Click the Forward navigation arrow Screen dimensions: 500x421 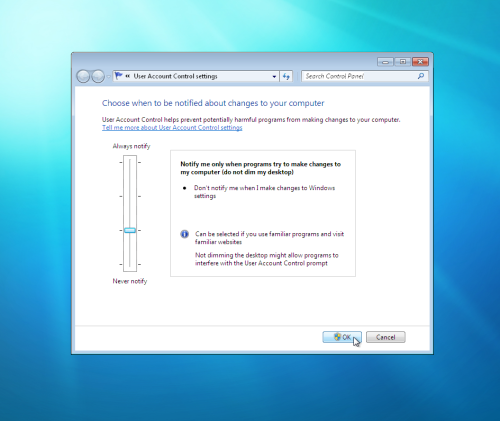coord(98,76)
